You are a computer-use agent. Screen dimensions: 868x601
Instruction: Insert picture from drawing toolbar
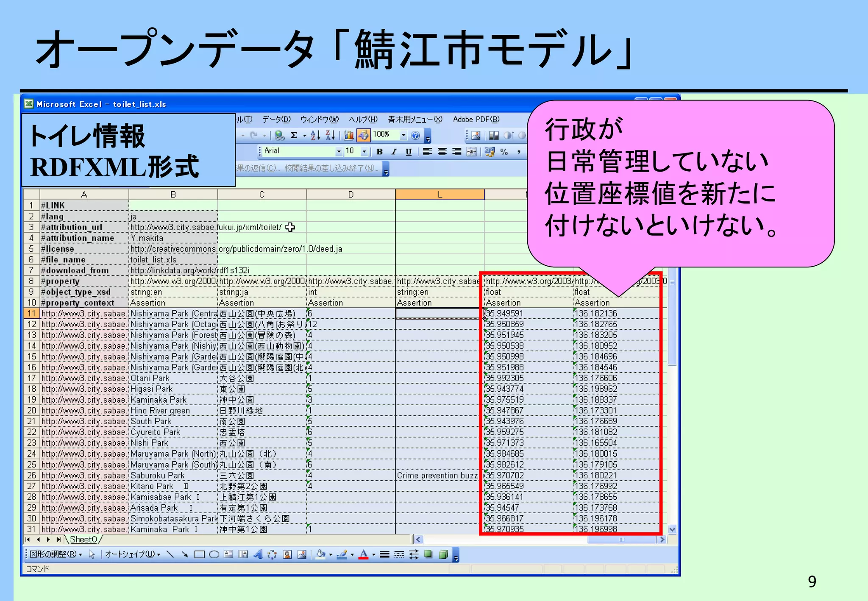tap(302, 554)
